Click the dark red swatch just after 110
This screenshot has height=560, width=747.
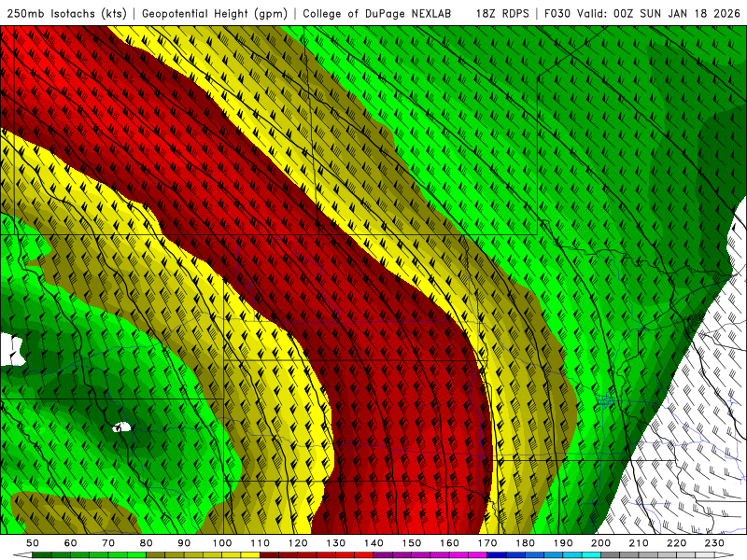[269, 555]
